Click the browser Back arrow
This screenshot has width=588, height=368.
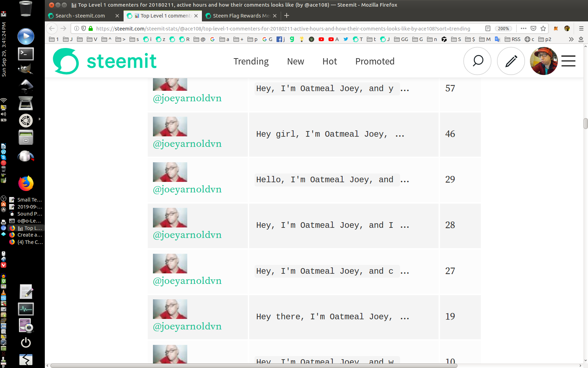point(52,28)
